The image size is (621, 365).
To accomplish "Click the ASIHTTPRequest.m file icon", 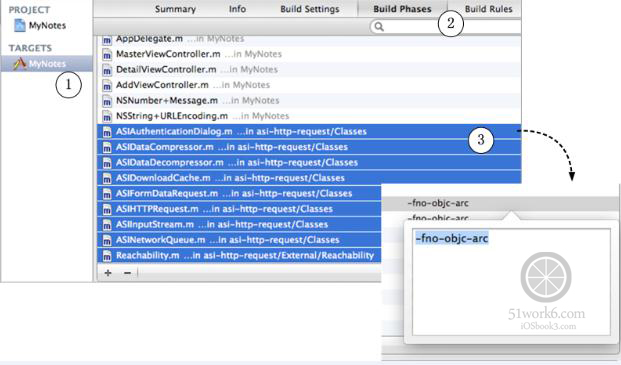I will 107,209.
